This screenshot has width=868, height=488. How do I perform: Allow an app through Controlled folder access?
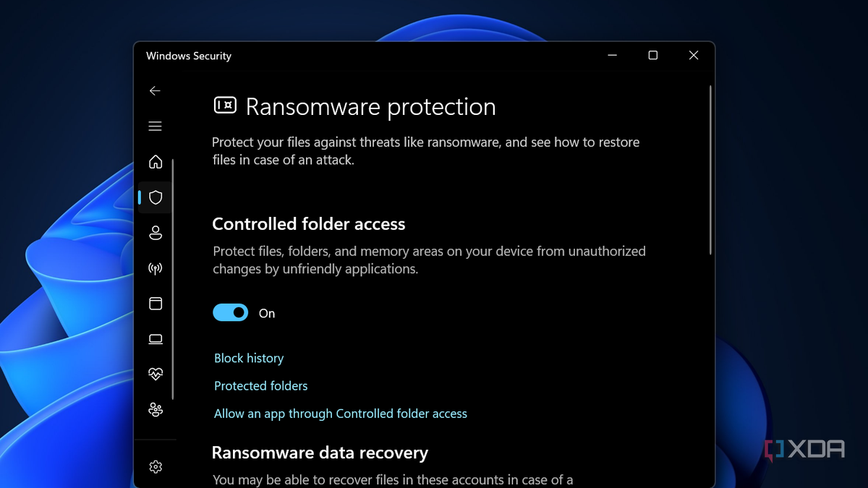point(340,413)
